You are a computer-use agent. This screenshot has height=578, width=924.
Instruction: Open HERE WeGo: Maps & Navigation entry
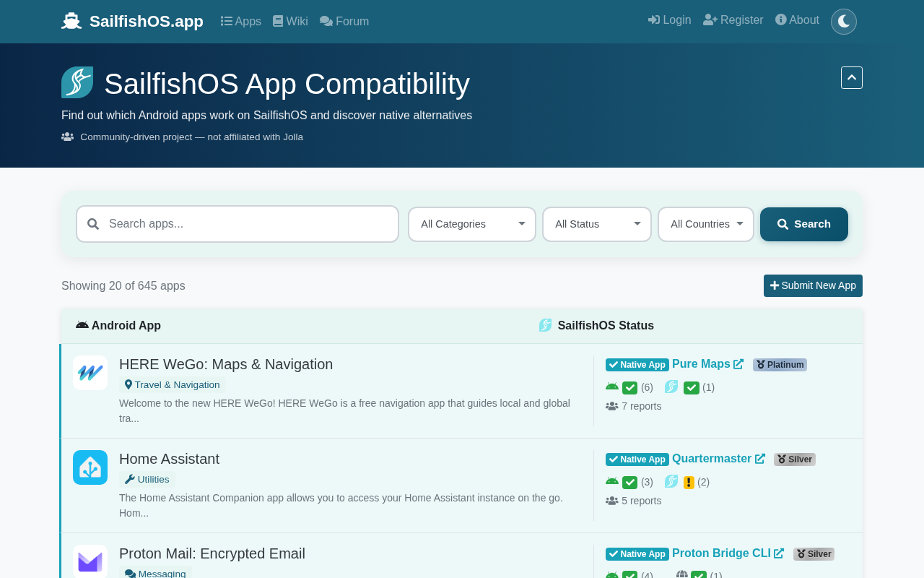click(226, 364)
